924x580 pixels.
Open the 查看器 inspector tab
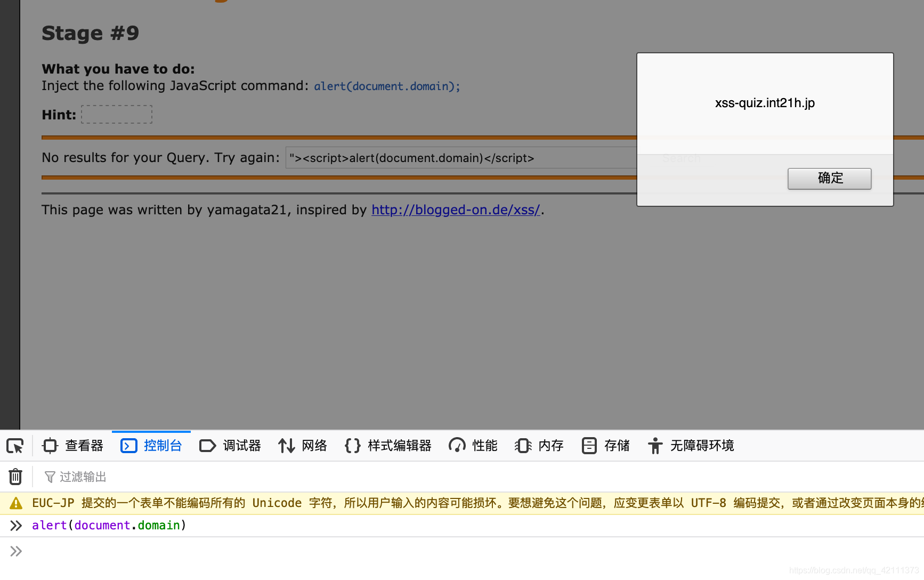pos(73,446)
